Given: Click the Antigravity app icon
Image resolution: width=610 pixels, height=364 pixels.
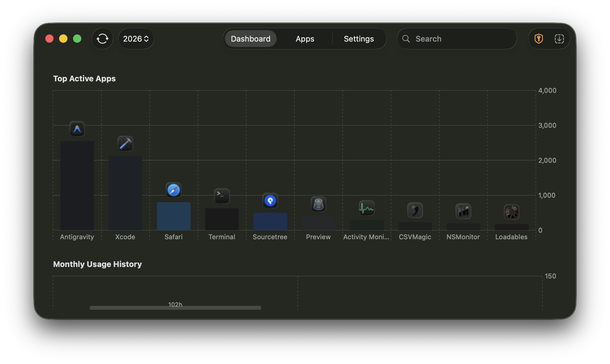Looking at the screenshot, I should 77,129.
